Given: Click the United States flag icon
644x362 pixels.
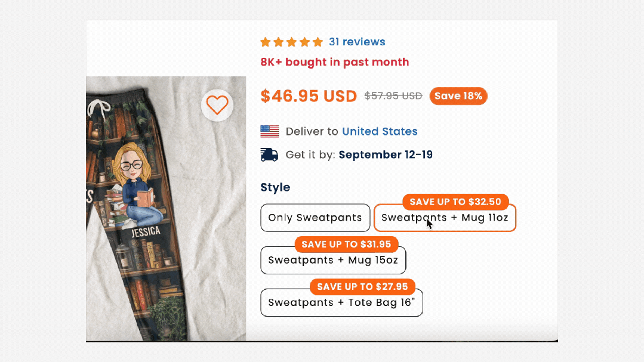Looking at the screenshot, I should (270, 131).
